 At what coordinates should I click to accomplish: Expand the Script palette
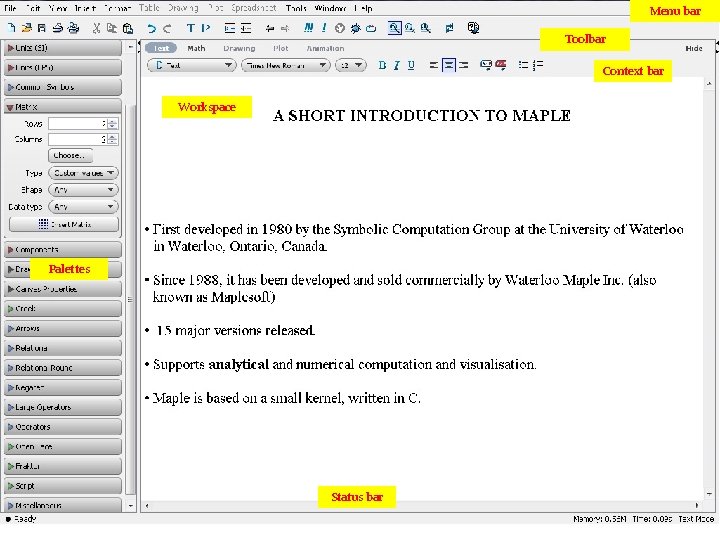coord(63,486)
